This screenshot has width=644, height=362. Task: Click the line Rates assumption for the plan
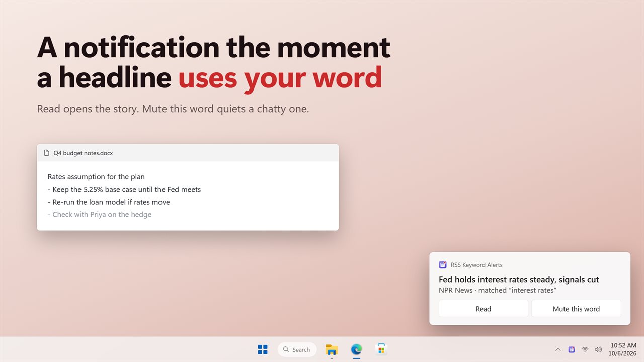(96, 177)
